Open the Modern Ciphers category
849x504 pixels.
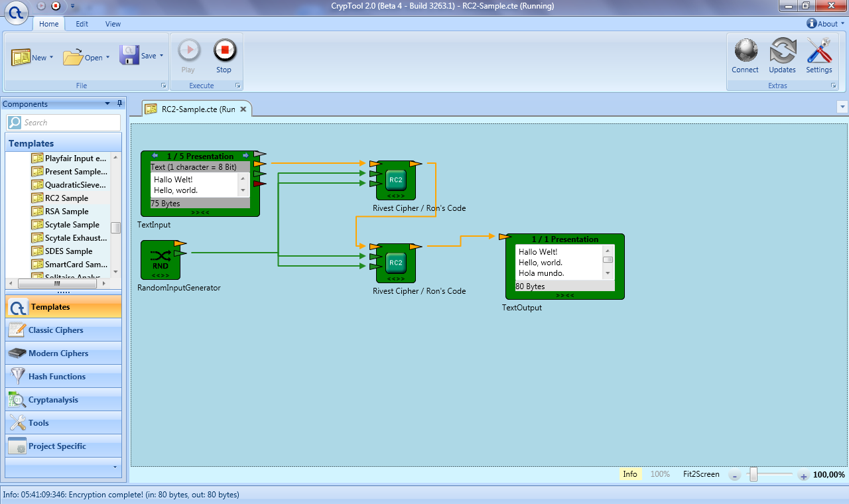pyautogui.click(x=63, y=353)
